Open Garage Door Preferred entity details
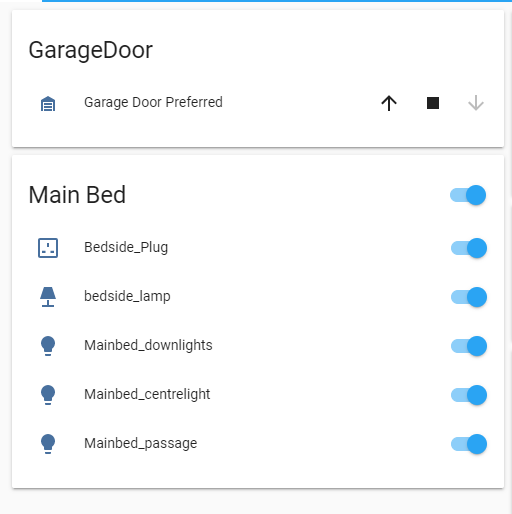 153,102
